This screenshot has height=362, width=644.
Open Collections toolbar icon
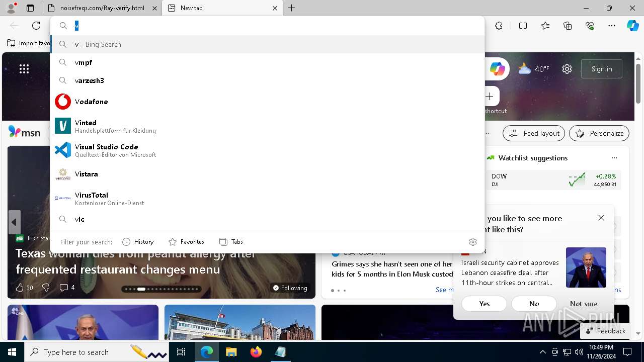coord(568,26)
